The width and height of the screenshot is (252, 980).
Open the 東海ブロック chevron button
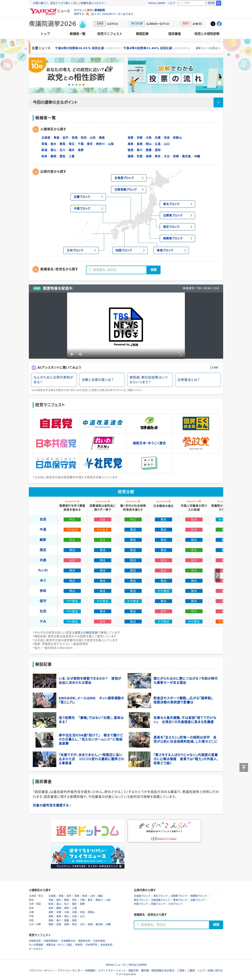click(x=171, y=250)
